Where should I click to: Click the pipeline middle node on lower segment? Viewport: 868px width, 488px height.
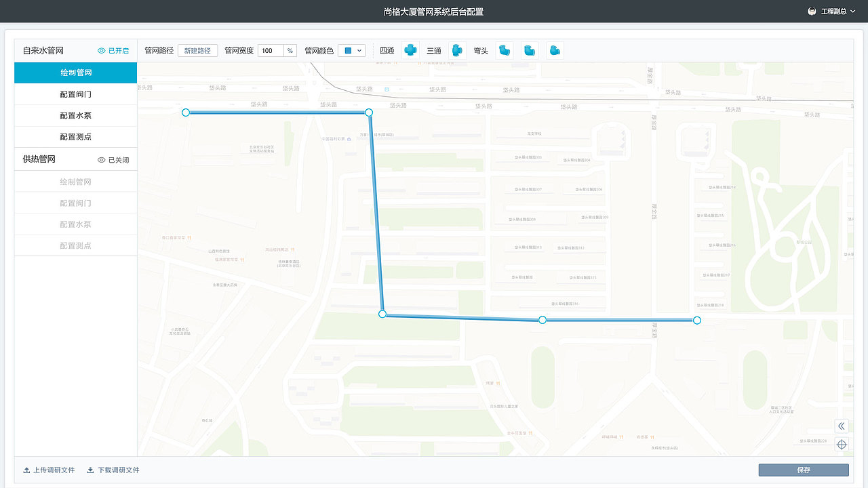[542, 320]
